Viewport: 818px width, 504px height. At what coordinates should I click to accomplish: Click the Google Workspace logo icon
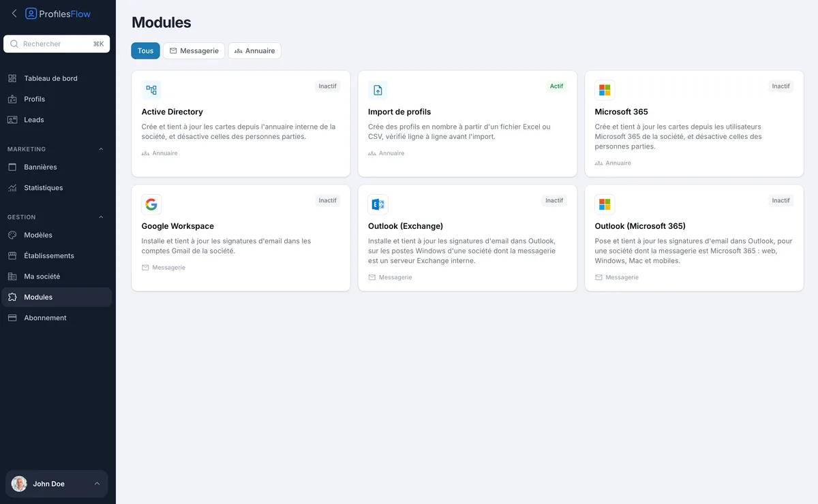151,204
